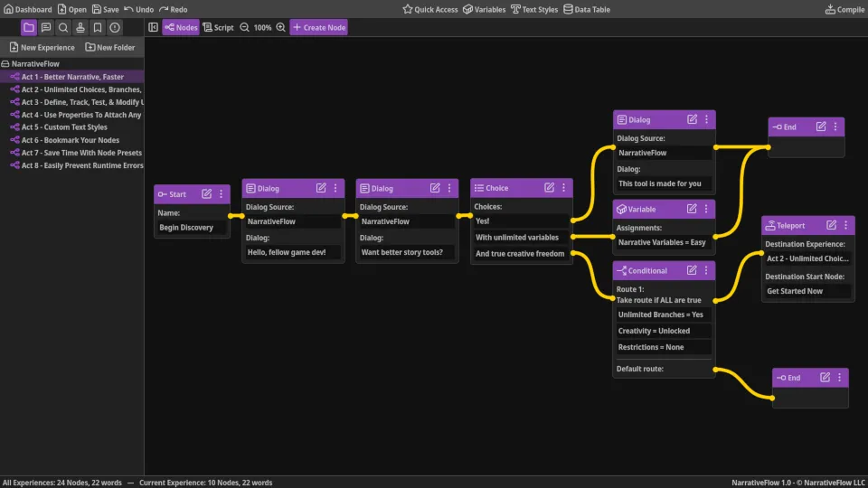Go to the Dashboard

click(28, 9)
